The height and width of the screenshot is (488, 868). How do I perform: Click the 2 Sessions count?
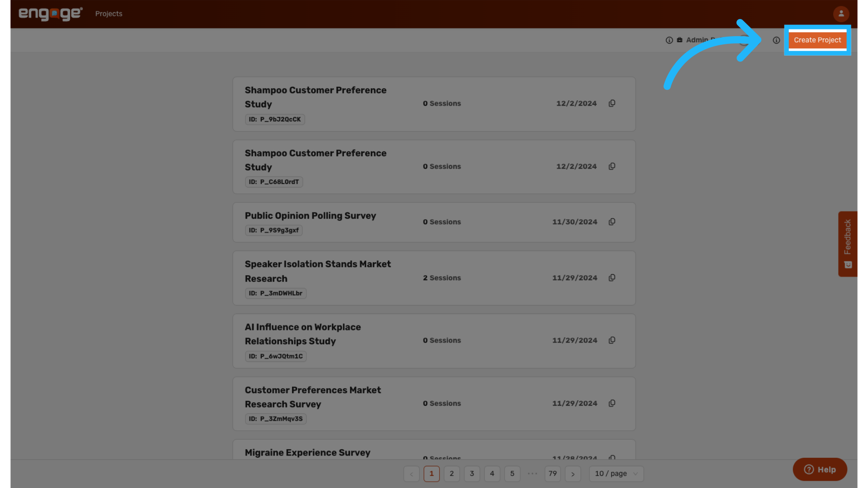pos(442,278)
